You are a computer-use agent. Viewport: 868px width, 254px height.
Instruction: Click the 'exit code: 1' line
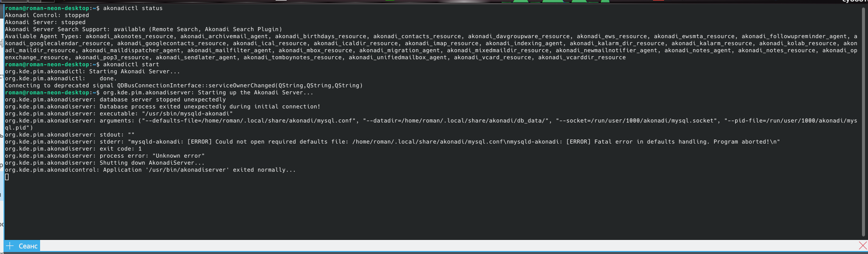(x=73, y=149)
